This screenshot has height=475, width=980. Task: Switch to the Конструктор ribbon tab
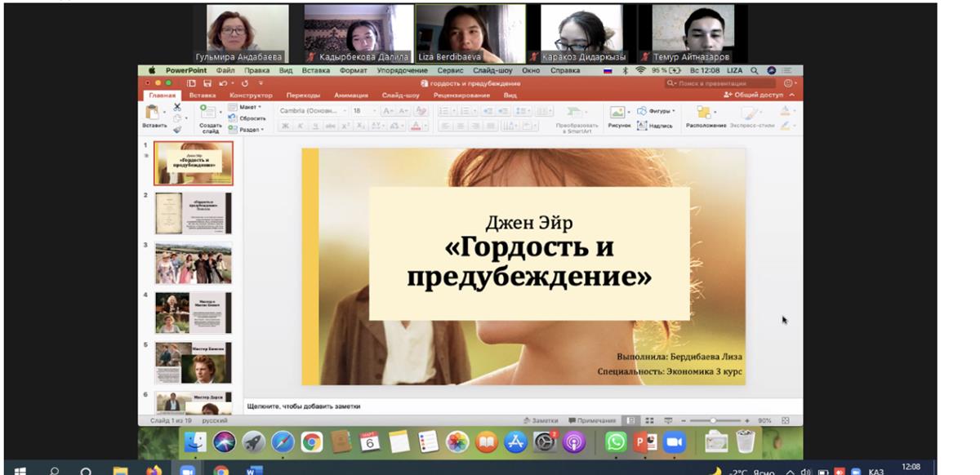tap(251, 95)
